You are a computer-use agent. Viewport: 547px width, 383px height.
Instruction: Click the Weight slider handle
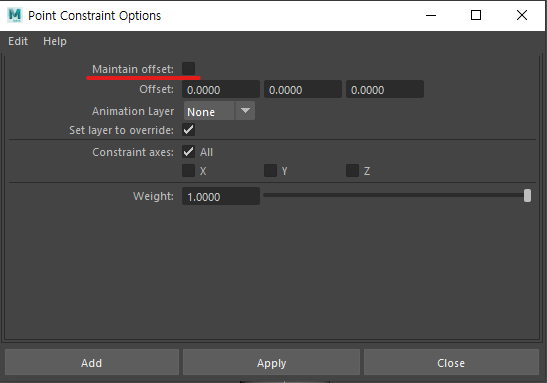point(527,196)
